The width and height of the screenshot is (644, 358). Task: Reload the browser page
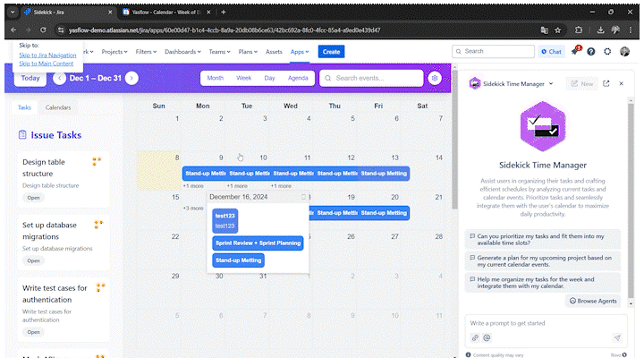pos(43,30)
